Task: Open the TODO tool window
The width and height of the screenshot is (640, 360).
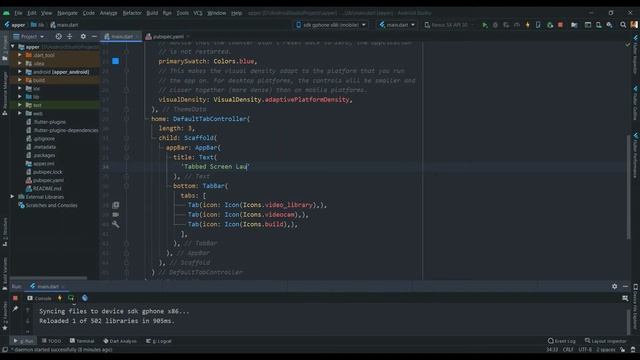Action: (x=51, y=341)
